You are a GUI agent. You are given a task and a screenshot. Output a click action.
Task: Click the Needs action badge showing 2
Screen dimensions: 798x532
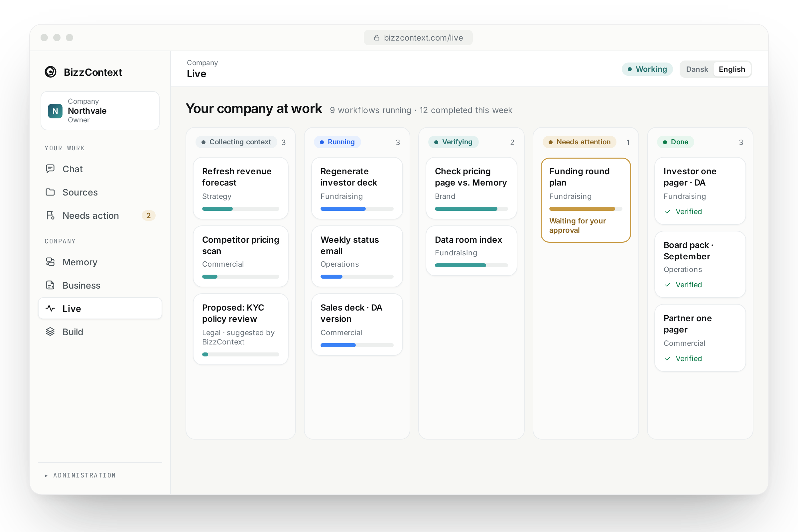(148, 215)
